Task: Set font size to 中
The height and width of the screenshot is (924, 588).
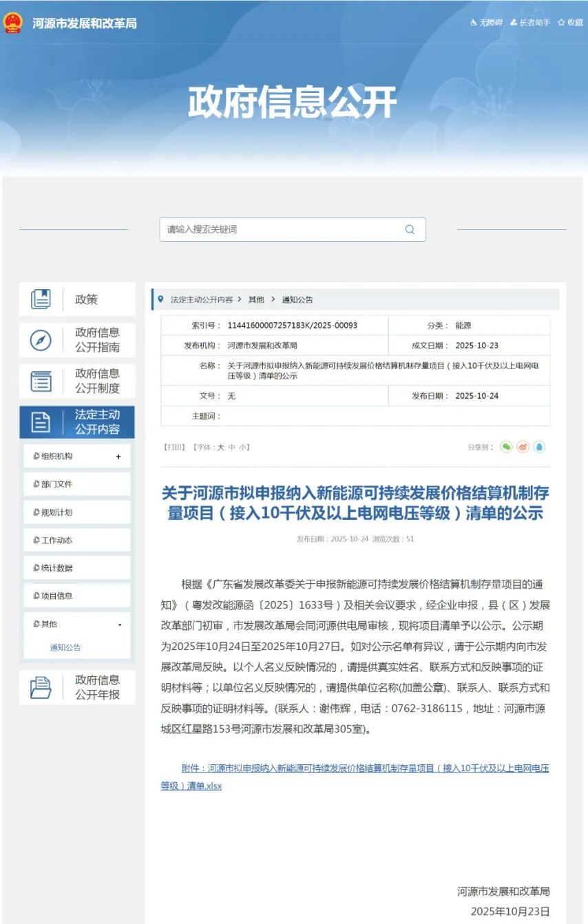Action: point(232,448)
